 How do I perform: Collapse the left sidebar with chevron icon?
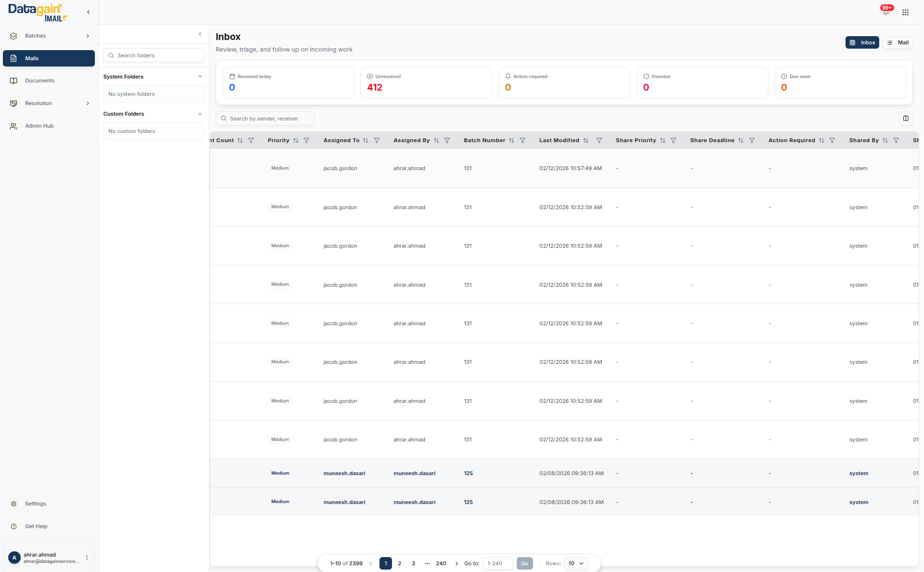(89, 12)
